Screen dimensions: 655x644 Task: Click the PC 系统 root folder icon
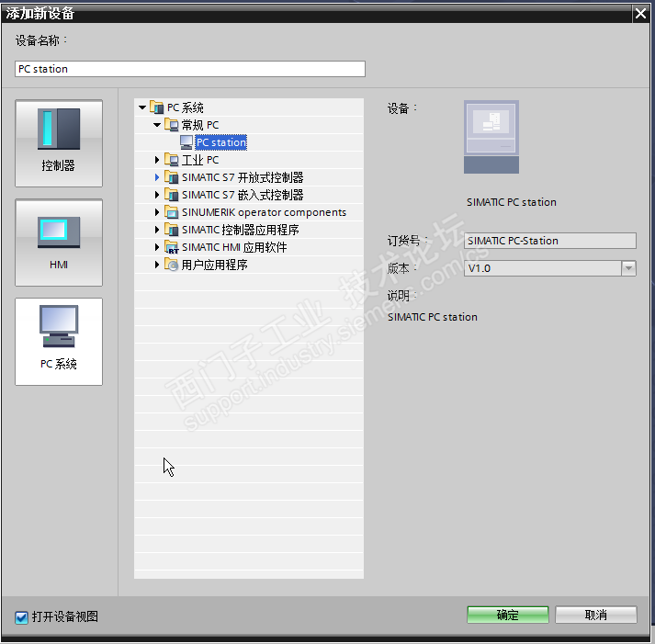157,107
